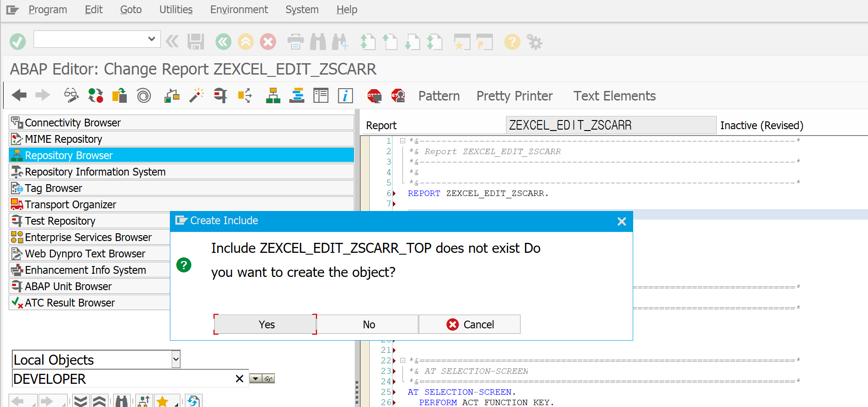Open the Utilities menu
This screenshot has height=407, width=868.
coord(176,10)
